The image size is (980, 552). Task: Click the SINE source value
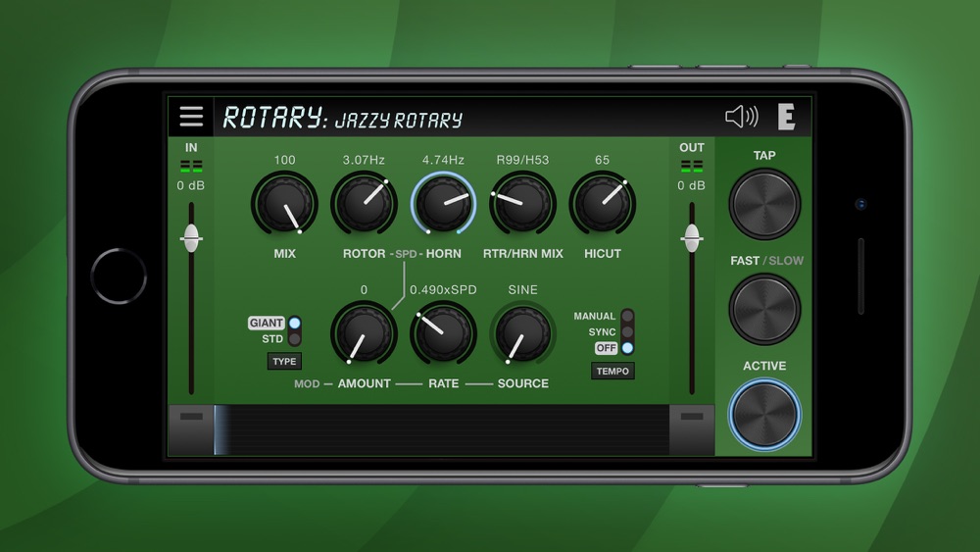pos(522,290)
